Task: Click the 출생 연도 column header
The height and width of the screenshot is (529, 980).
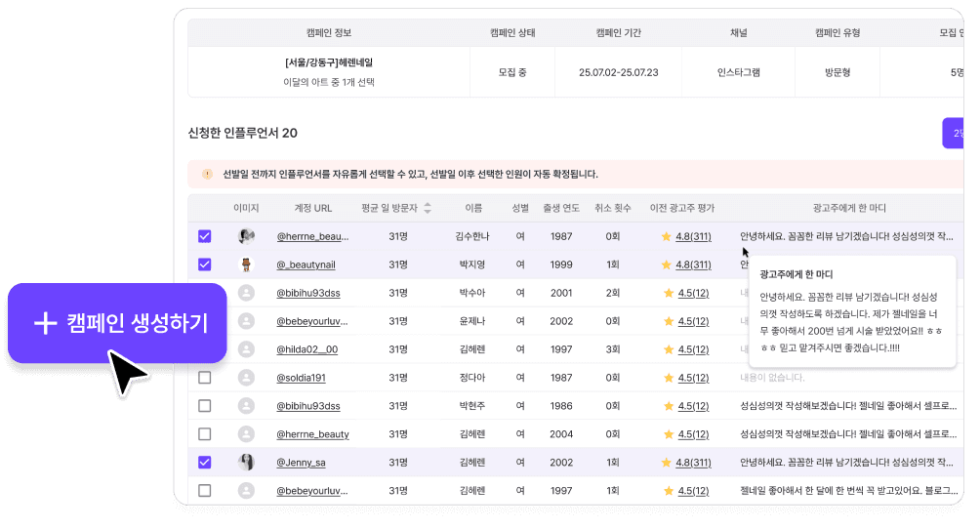Action: coord(561,208)
